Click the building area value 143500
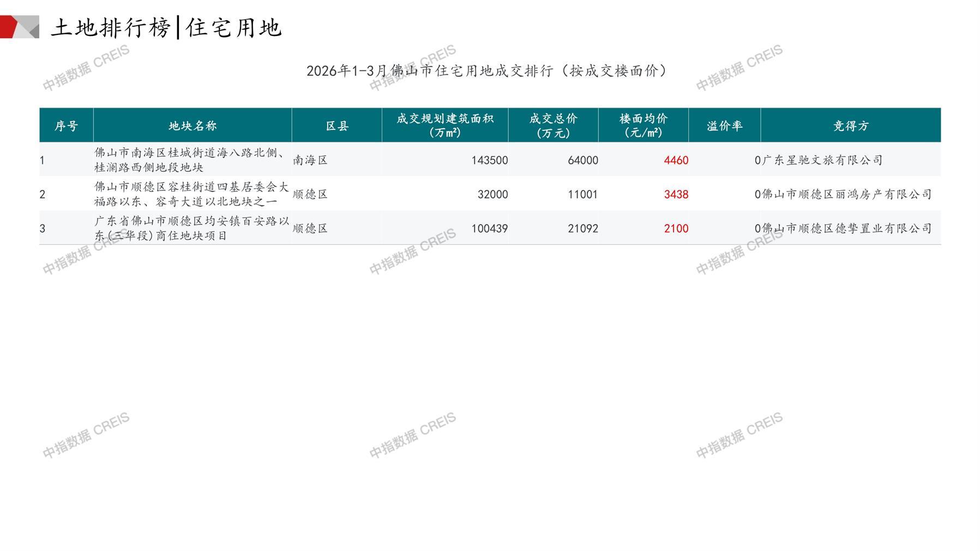Image resolution: width=980 pixels, height=551 pixels. click(x=489, y=160)
